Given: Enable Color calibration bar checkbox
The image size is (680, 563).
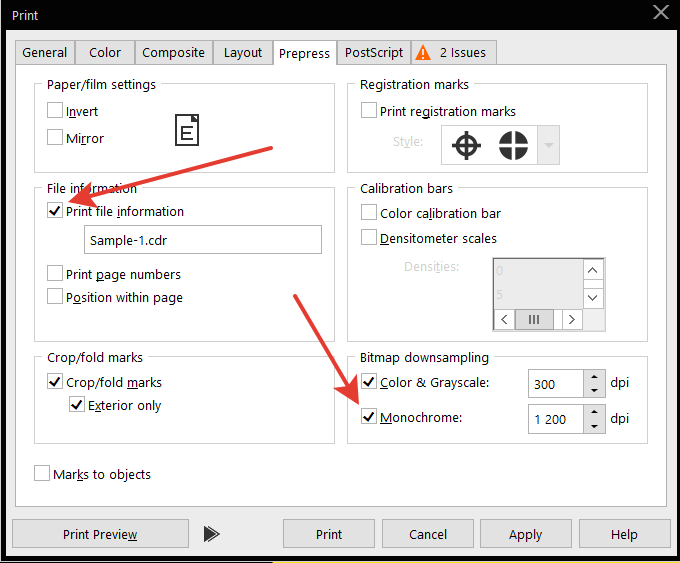Looking at the screenshot, I should coord(369,213).
